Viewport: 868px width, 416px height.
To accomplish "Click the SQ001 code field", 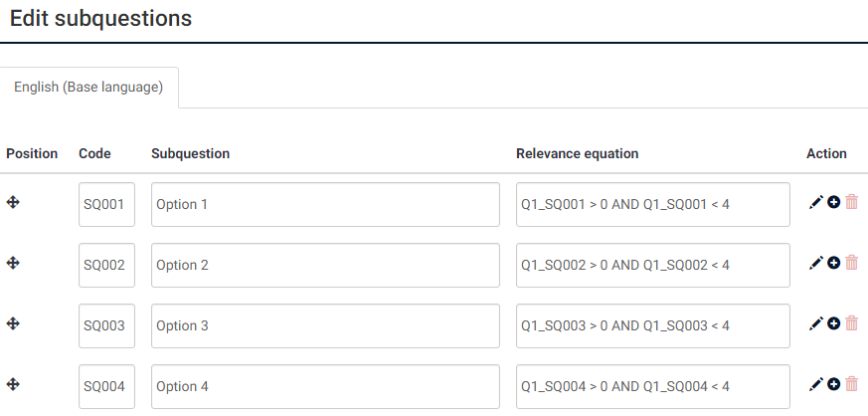I will click(x=106, y=205).
